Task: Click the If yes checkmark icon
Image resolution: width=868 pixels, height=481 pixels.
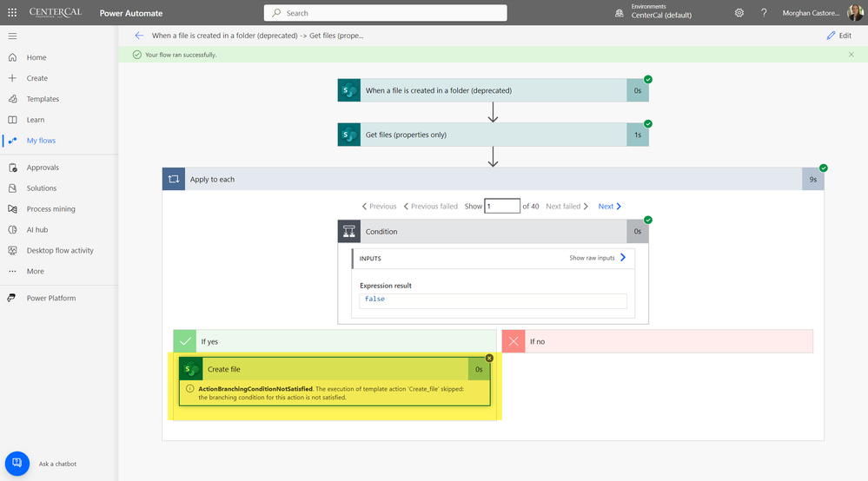Action: 184,341
